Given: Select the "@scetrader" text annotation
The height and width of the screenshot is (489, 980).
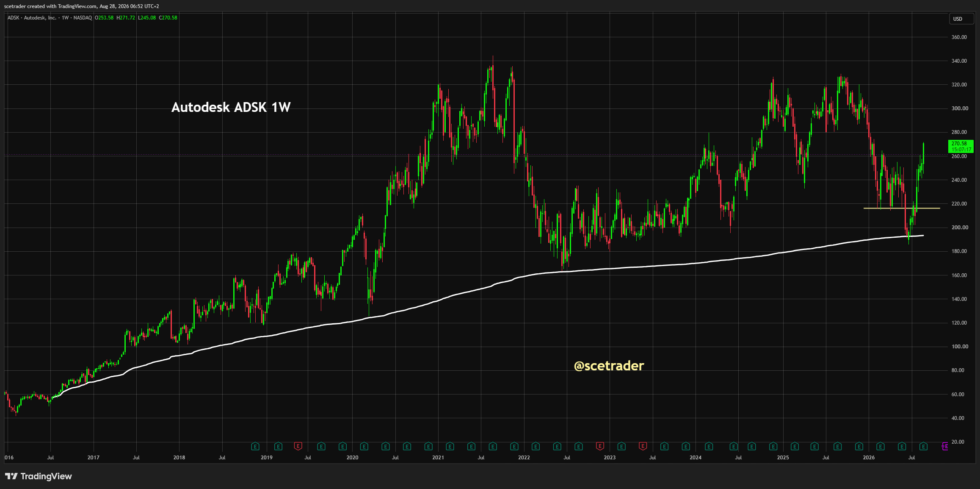Looking at the screenshot, I should [x=609, y=366].
